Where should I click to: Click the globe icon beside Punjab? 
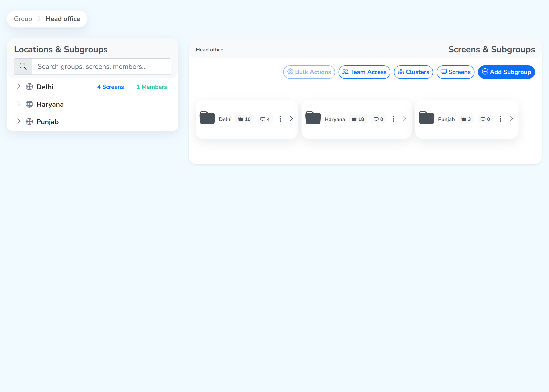(x=29, y=122)
